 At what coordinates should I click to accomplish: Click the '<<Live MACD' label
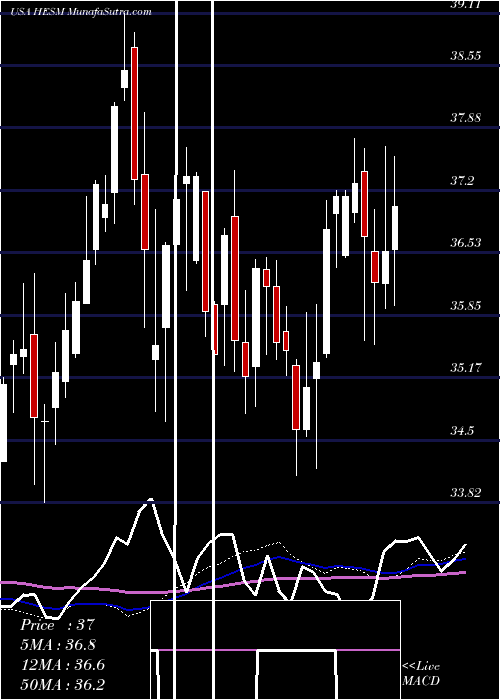point(421,673)
